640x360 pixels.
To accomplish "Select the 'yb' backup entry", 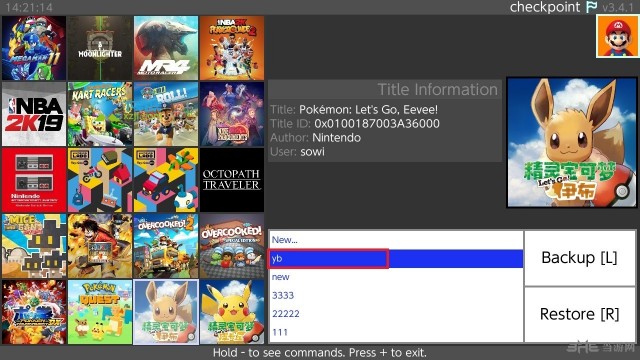I will (396, 259).
